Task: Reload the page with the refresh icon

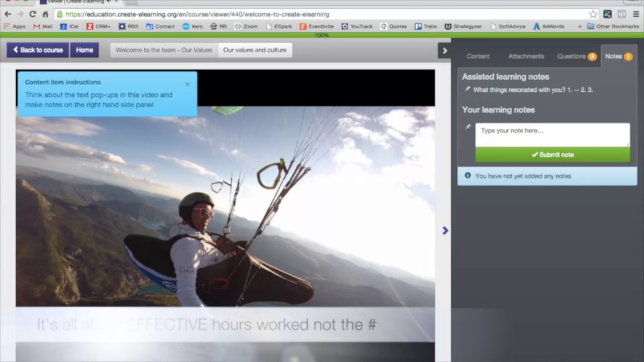Action: click(33, 14)
